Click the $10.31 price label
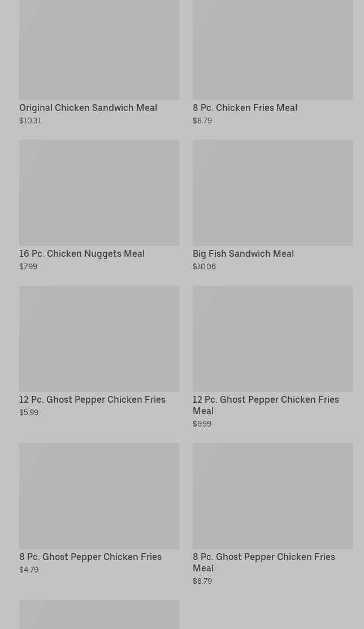 click(30, 120)
